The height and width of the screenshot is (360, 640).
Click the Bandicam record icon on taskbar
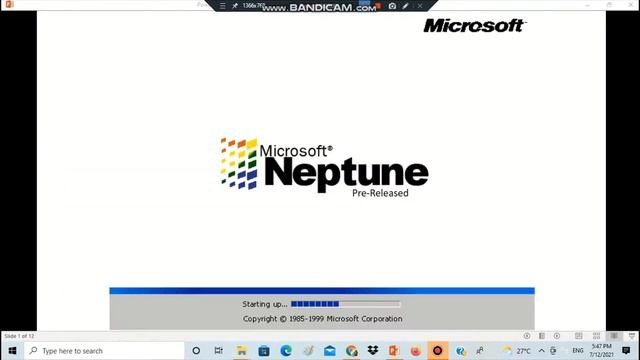[x=438, y=351]
